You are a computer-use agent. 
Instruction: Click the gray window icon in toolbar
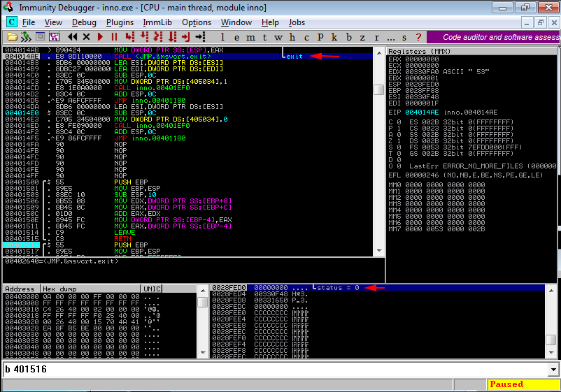point(40,36)
